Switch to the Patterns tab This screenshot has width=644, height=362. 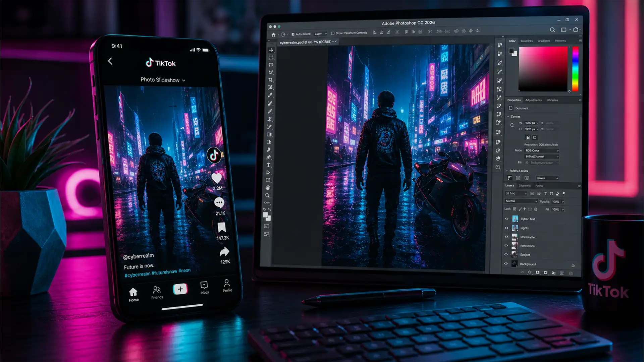pos(560,41)
